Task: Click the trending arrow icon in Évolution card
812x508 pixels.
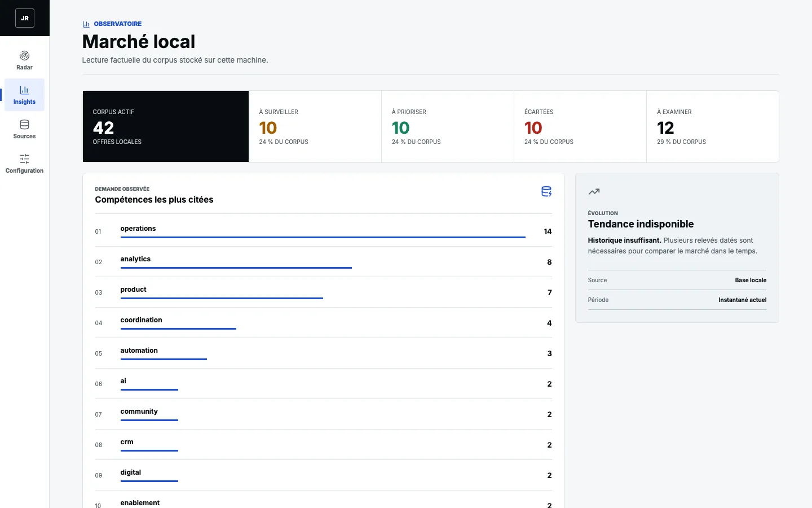Action: coord(594,192)
